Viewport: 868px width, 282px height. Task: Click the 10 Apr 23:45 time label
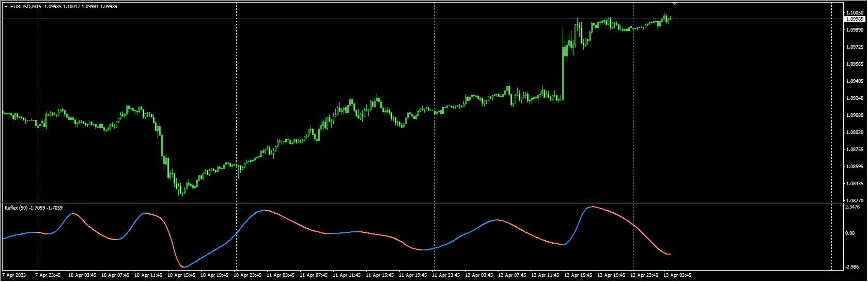247,275
